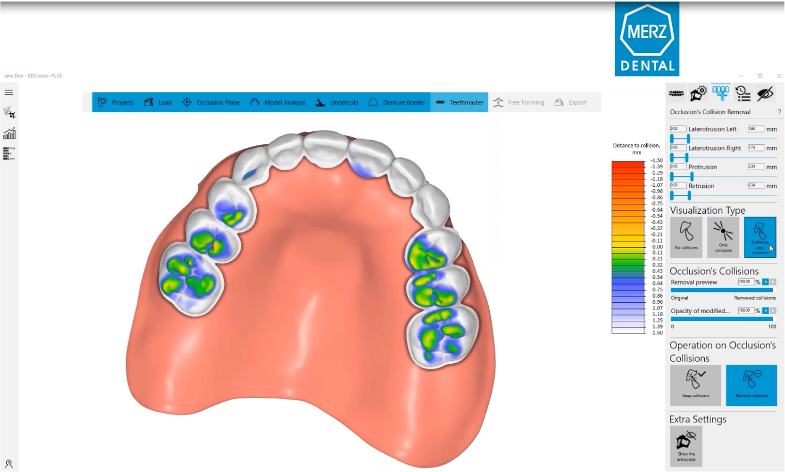The height and width of the screenshot is (472, 785).
Task: Click the color legend icon in left sidebar
Action: point(9,153)
